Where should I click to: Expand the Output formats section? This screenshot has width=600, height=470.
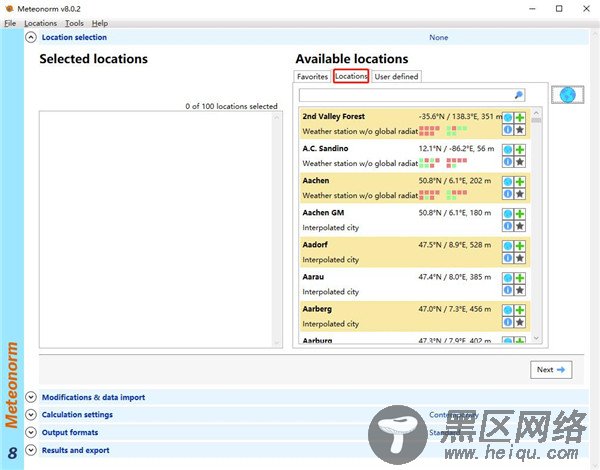pyautogui.click(x=31, y=432)
